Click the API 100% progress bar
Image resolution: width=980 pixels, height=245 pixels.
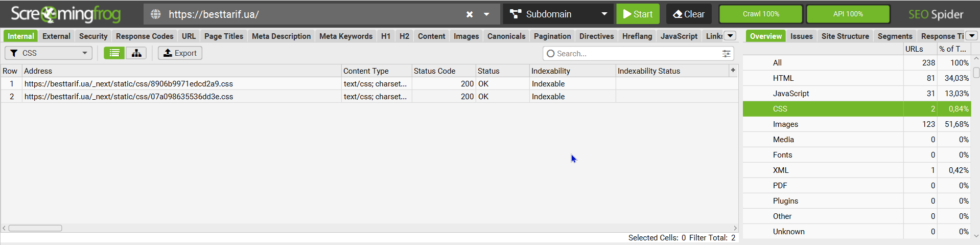coord(848,14)
